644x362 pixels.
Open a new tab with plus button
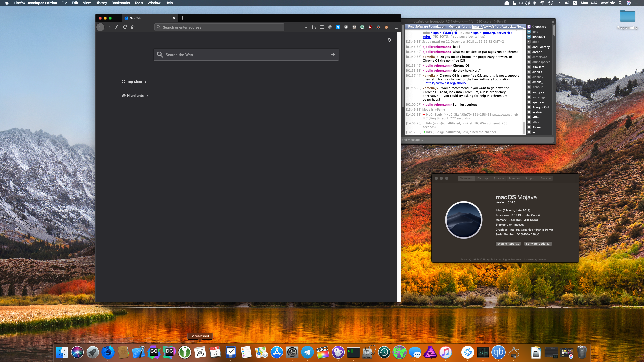tap(183, 18)
